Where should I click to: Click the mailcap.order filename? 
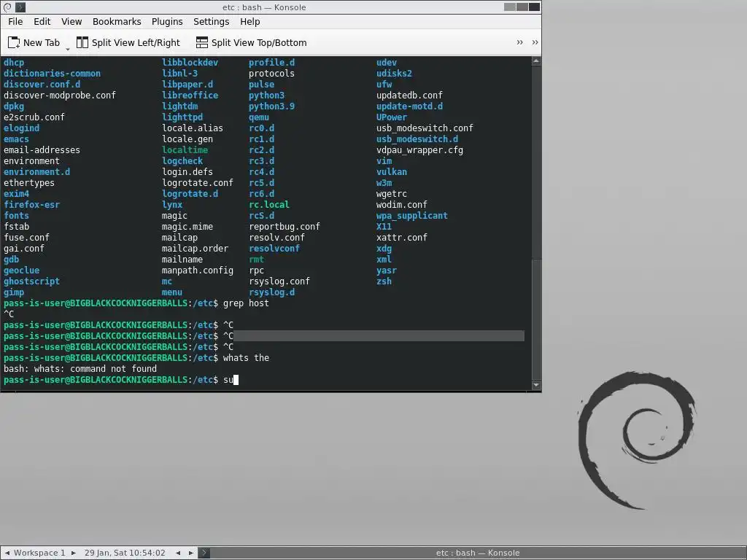(195, 249)
